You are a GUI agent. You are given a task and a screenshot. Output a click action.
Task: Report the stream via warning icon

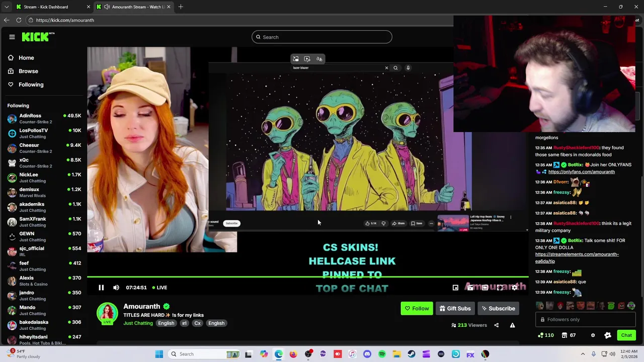coord(512,325)
